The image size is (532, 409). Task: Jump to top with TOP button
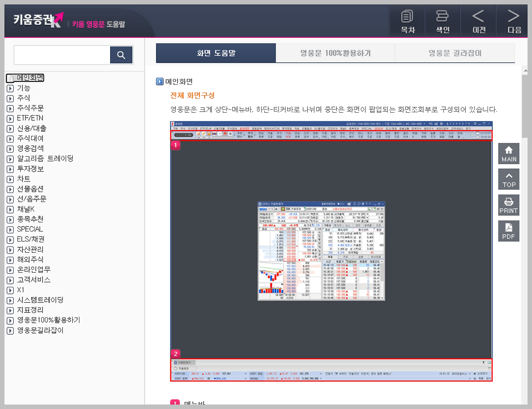coord(509,179)
